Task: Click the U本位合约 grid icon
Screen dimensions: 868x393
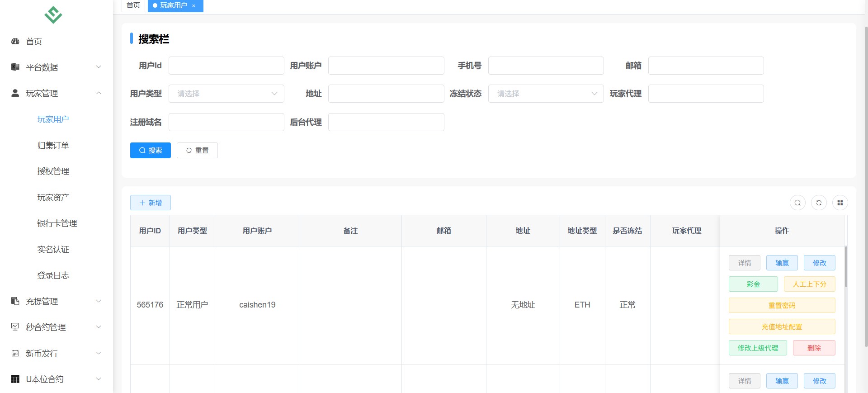Action: (15, 379)
